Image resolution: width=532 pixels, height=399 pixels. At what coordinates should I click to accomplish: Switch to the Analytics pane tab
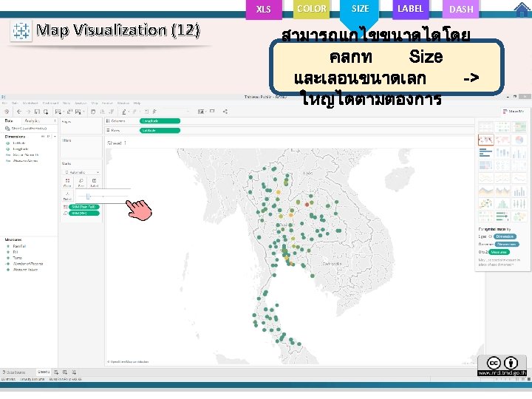point(32,120)
